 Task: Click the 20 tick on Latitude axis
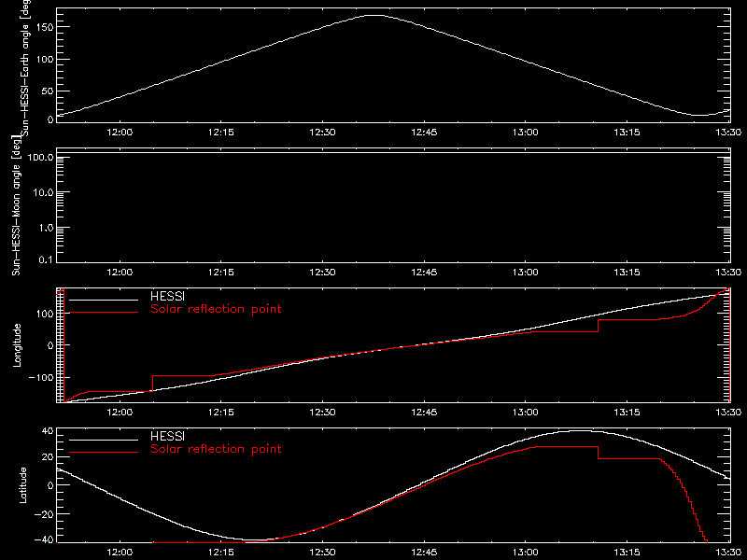48,456
